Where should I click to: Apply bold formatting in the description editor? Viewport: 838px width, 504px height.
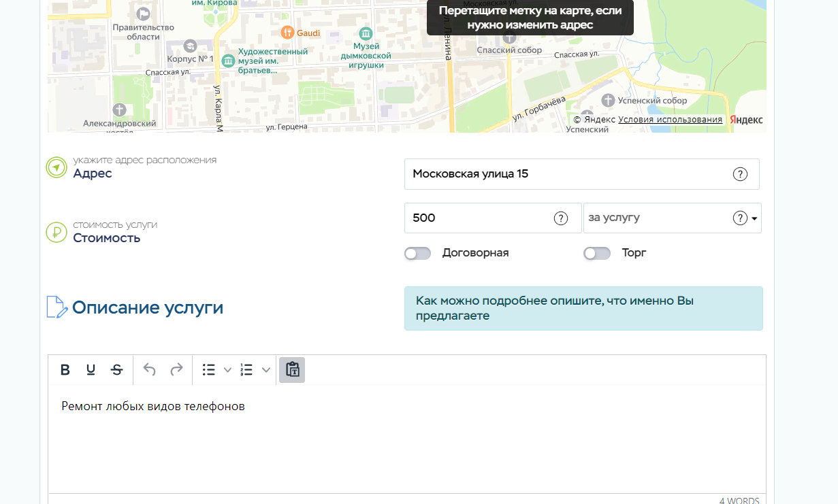coord(65,370)
